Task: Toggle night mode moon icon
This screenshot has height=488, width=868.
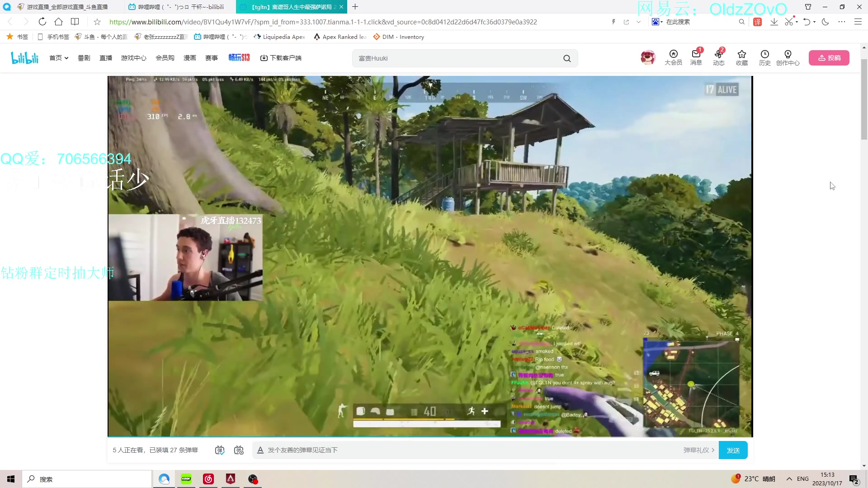Action: tap(826, 22)
